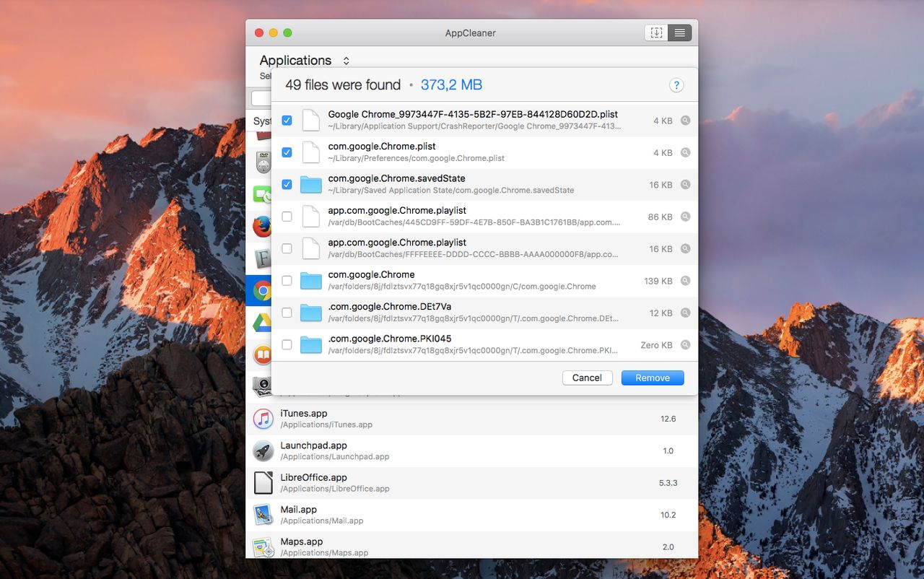This screenshot has height=579, width=924.
Task: Enable the 86 KB app.com.google.Chrome.playlist checkbox
Action: (x=287, y=217)
